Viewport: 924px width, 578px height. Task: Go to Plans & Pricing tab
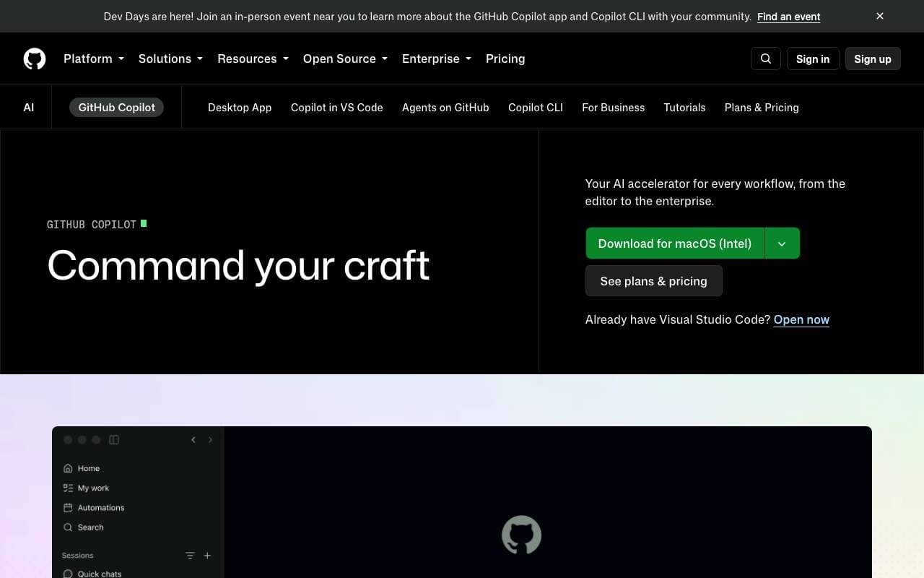pos(762,108)
